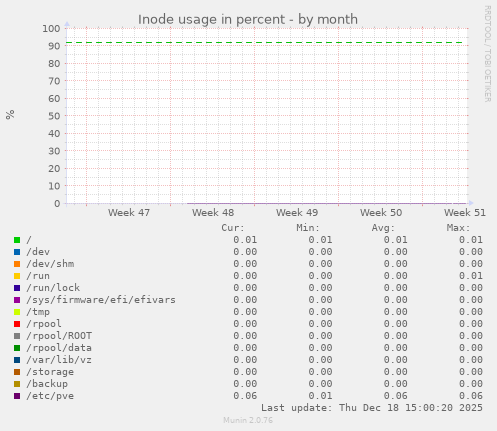
Task: Select the /etc/pve legend label
Action: 50,396
